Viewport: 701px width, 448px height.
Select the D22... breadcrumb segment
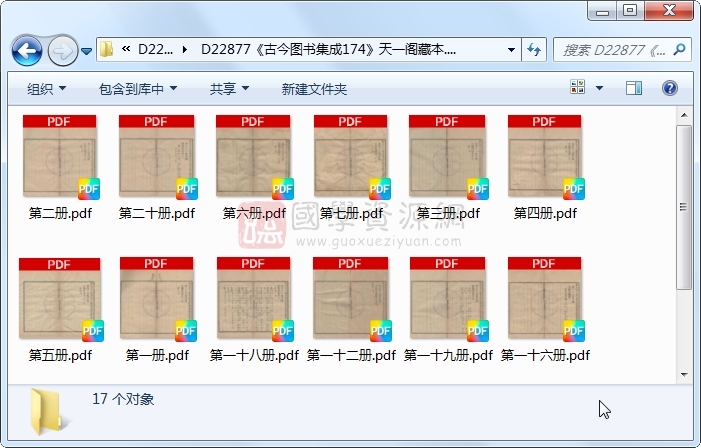click(x=155, y=49)
